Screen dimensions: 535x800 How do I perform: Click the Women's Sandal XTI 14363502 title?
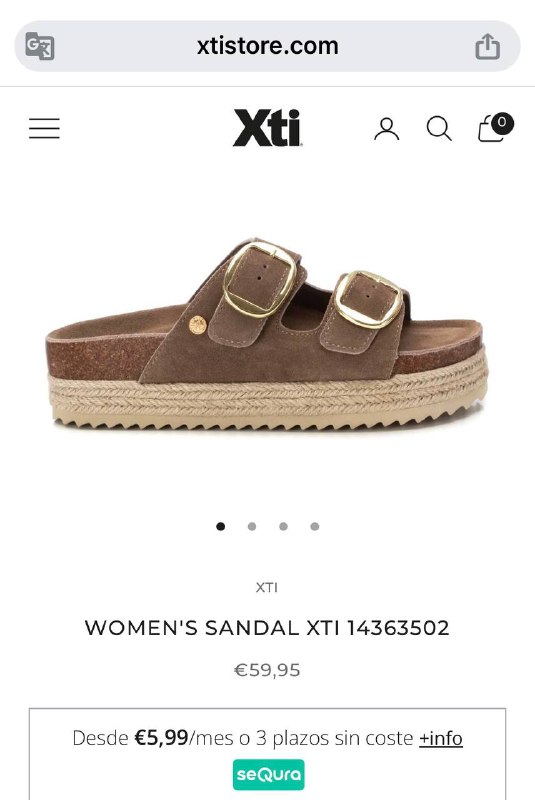(267, 628)
